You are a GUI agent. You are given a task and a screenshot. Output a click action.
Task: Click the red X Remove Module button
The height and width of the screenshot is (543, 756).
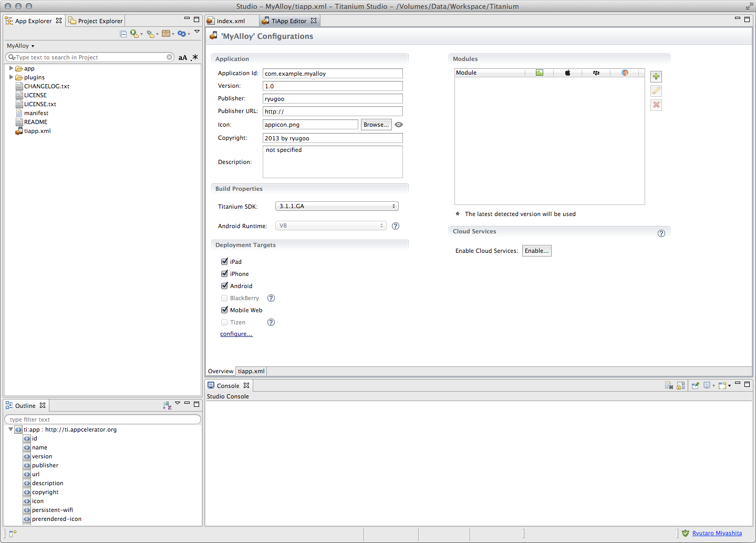[656, 105]
